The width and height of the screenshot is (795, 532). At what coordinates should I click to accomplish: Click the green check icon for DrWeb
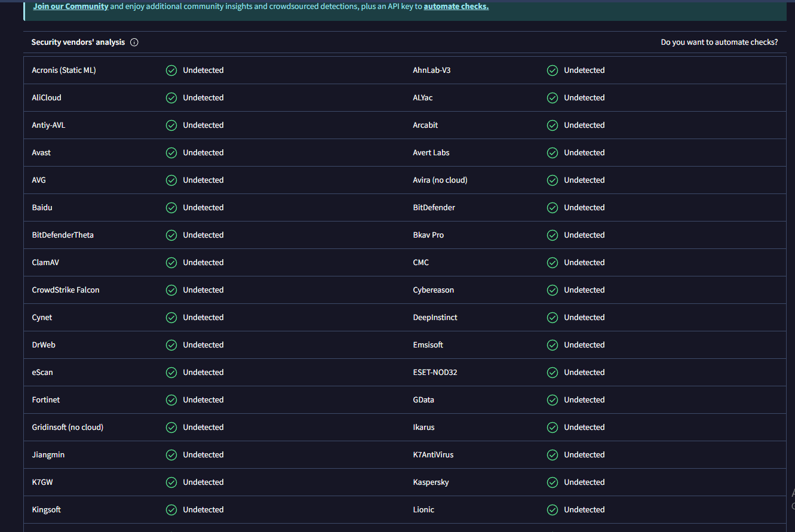click(171, 345)
